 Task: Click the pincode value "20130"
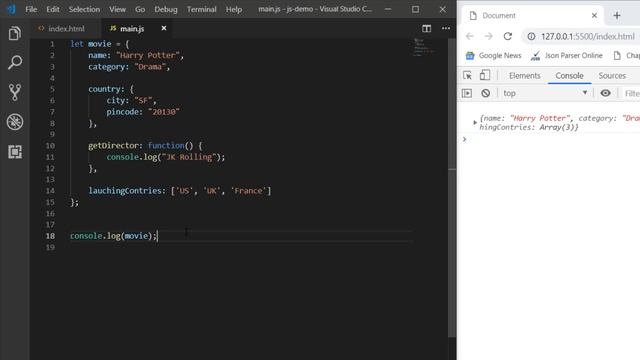click(164, 112)
